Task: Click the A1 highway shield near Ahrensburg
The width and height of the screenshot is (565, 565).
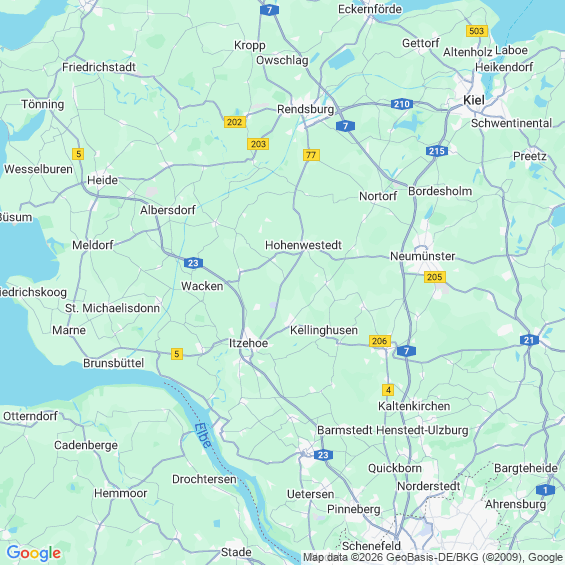Action: [x=545, y=490]
